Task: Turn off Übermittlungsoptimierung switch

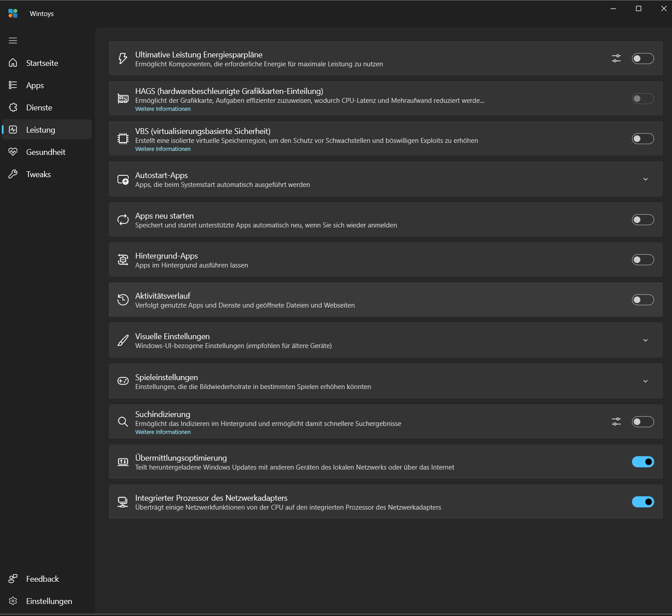Action: [x=643, y=462]
